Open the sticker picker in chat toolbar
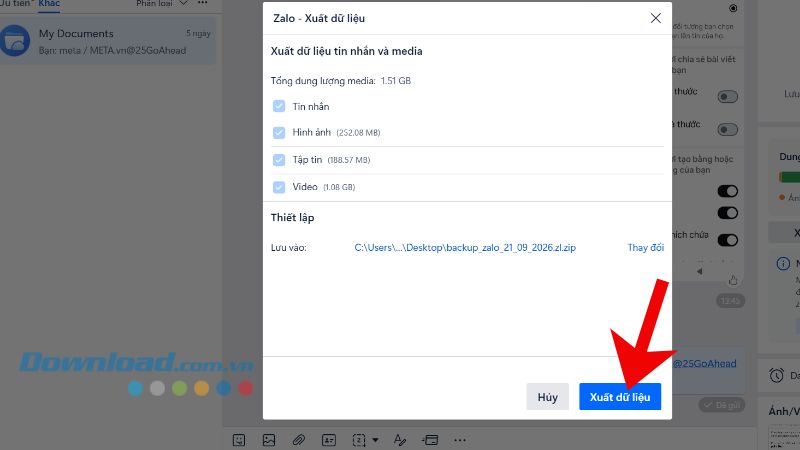 239,440
